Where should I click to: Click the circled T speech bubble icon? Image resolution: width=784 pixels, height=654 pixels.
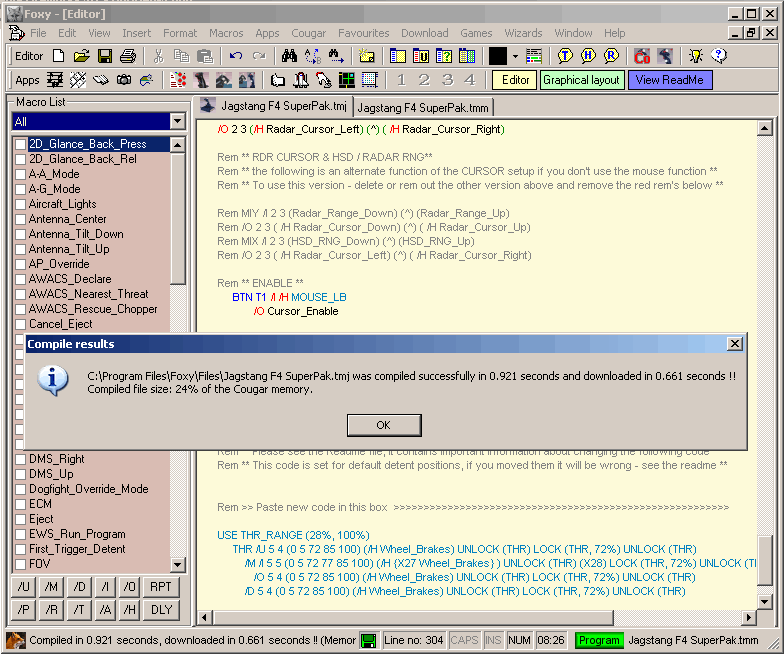coord(566,57)
